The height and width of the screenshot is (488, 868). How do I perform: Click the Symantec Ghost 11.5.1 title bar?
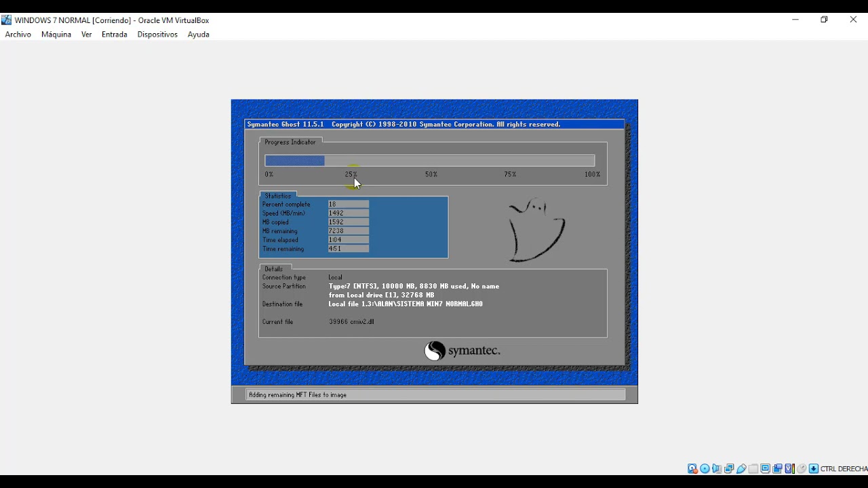[x=434, y=125]
